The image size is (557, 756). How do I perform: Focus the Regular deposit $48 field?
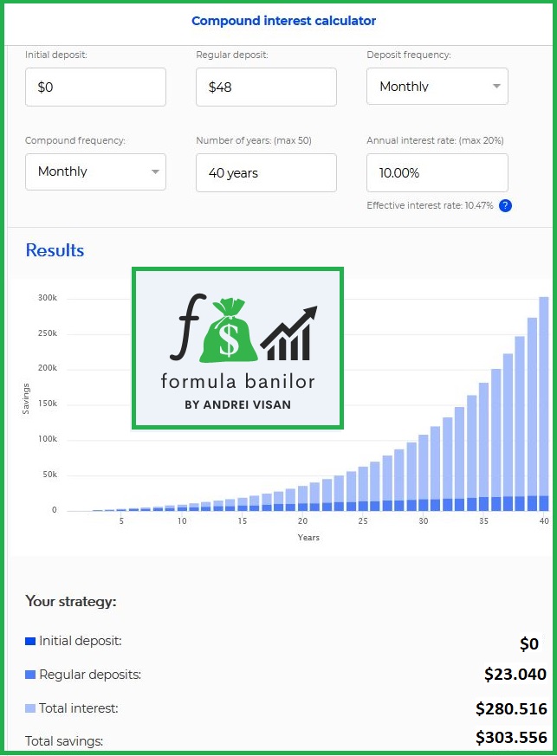[x=266, y=87]
